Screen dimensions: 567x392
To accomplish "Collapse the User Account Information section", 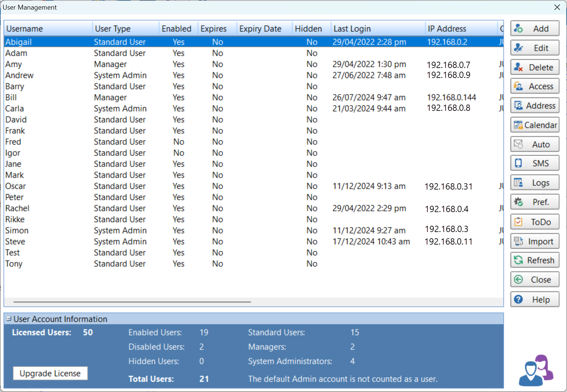I will (9, 318).
